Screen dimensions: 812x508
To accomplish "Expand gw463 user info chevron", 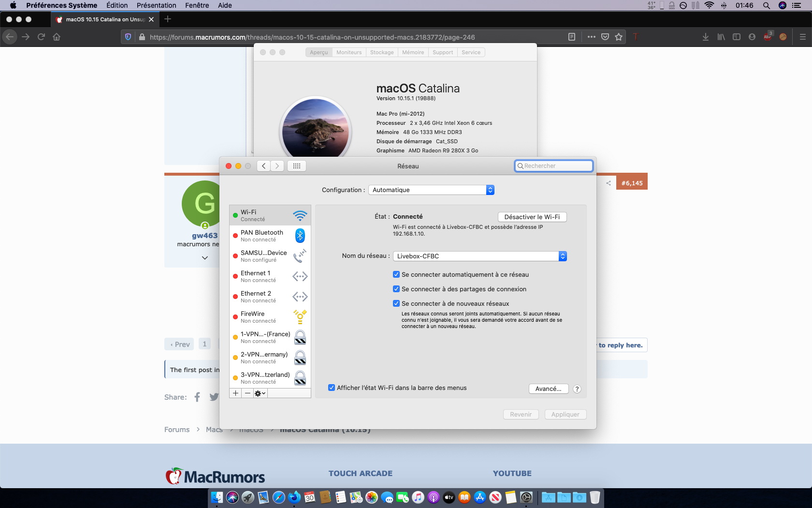I will click(205, 258).
